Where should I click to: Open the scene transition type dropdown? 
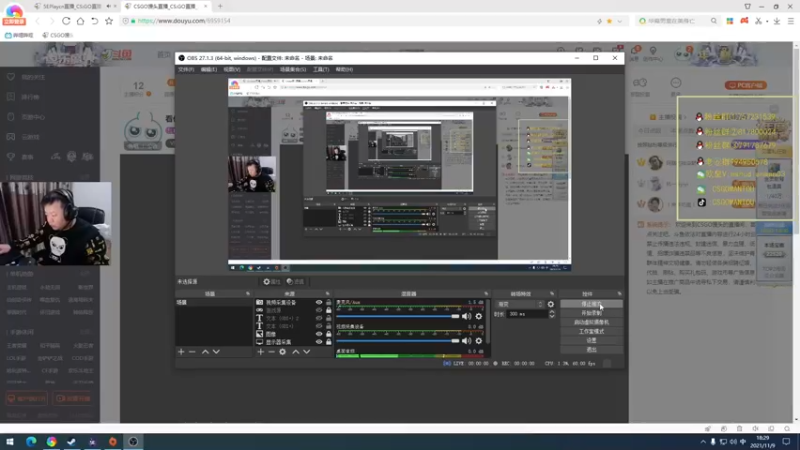pyautogui.click(x=519, y=304)
